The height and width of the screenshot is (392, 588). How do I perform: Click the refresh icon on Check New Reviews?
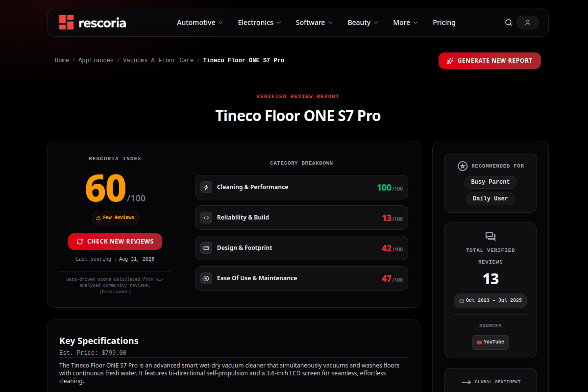[x=80, y=242]
